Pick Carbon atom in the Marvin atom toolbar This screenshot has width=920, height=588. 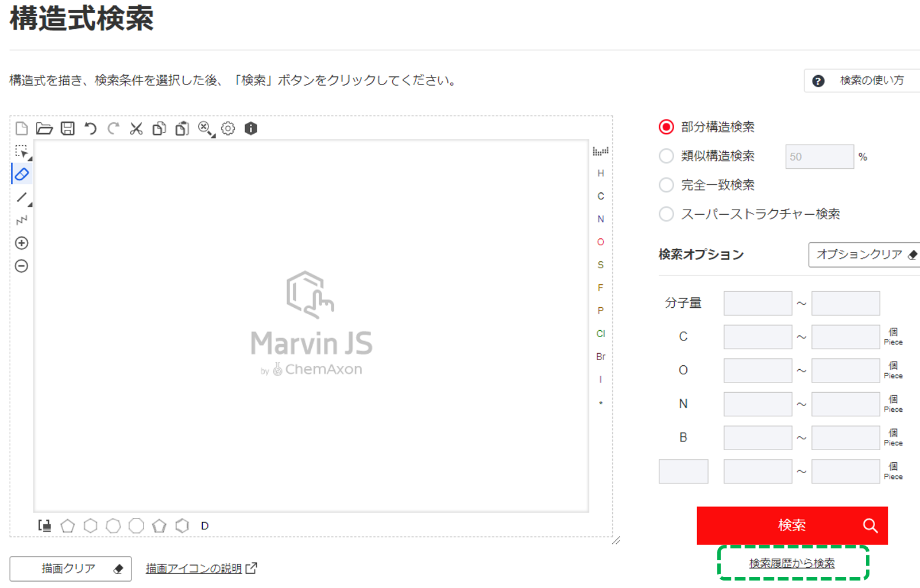pyautogui.click(x=601, y=196)
